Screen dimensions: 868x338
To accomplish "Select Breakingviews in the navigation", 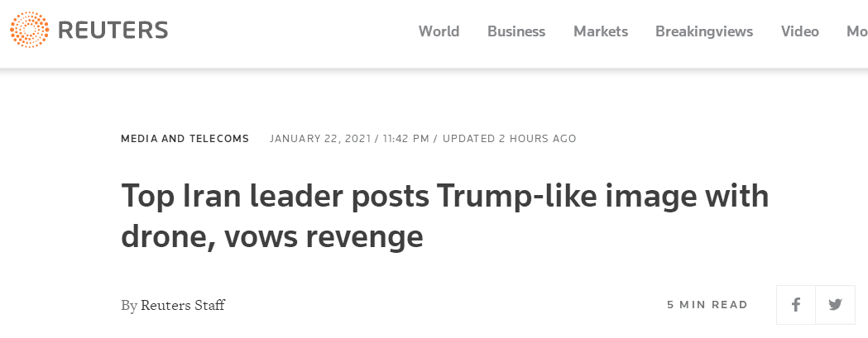I will click(704, 31).
